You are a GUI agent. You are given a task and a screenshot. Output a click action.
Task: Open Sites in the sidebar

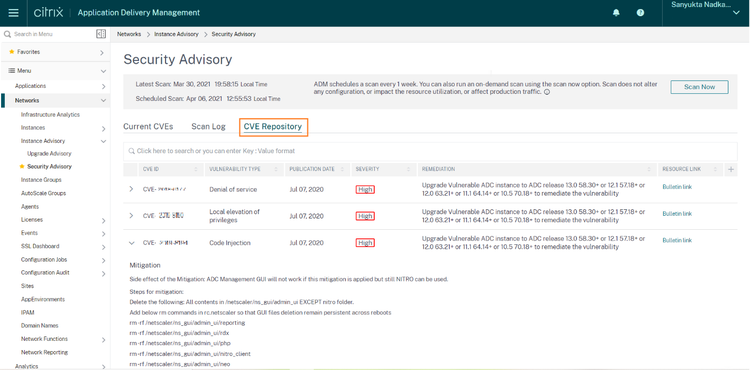[x=27, y=286]
